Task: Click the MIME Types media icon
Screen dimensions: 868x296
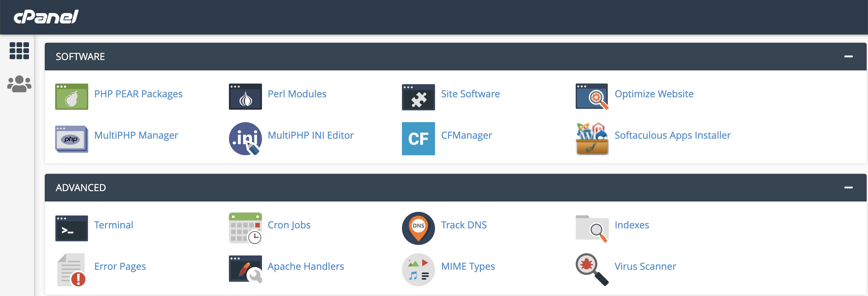Action: pyautogui.click(x=418, y=270)
